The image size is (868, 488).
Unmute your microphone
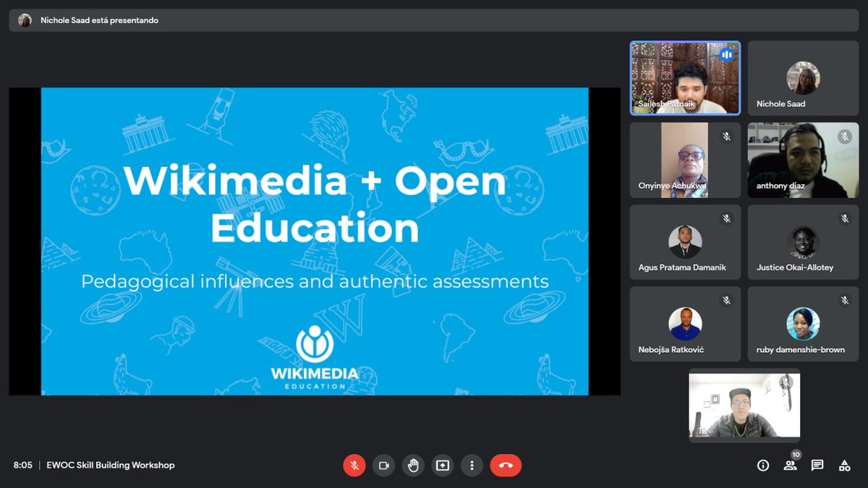[x=354, y=466]
